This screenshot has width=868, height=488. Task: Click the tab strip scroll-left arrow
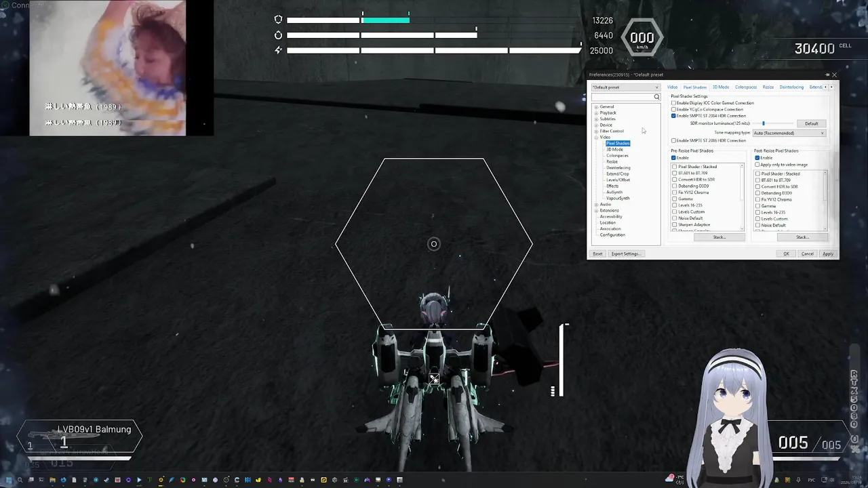point(825,87)
